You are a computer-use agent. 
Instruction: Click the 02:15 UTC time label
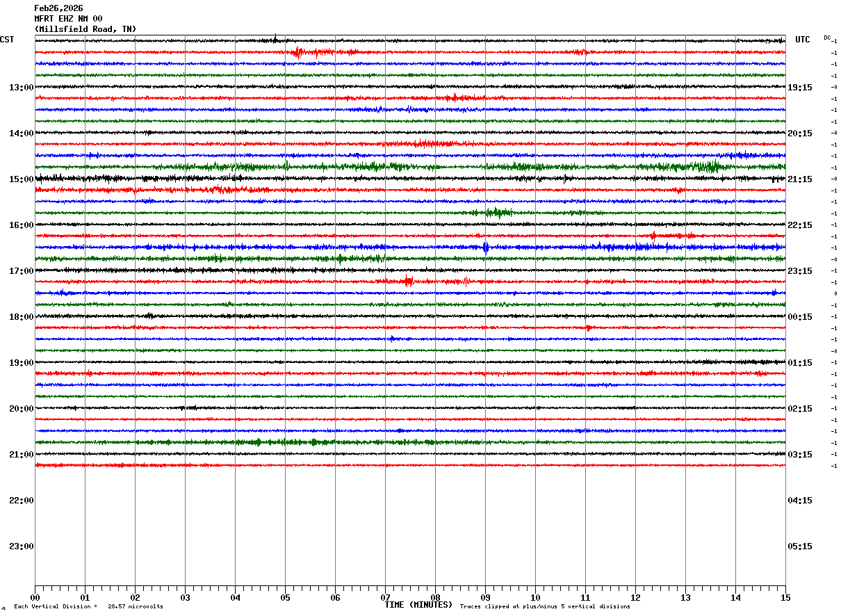point(799,409)
